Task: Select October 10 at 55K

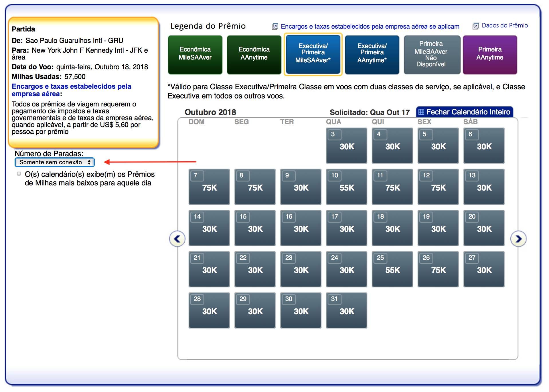Action: 346,187
